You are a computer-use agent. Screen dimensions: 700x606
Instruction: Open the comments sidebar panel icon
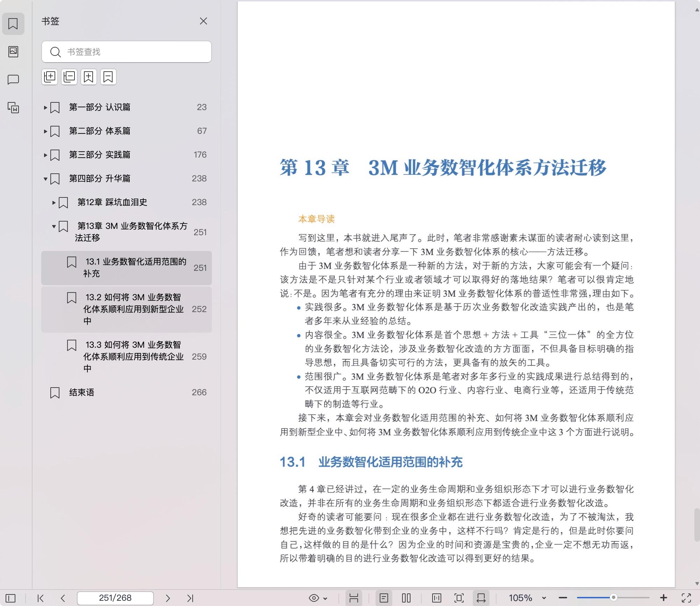click(13, 80)
